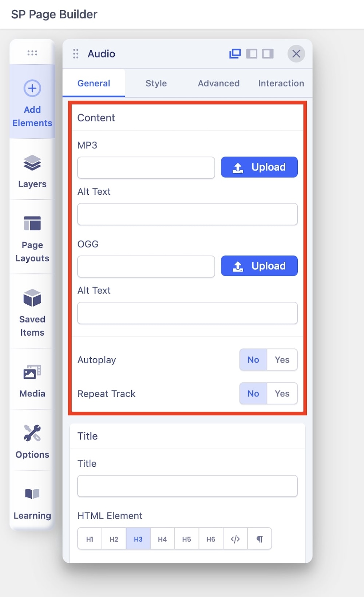Switch to the Advanced tab
This screenshot has height=597, width=364.
[218, 83]
